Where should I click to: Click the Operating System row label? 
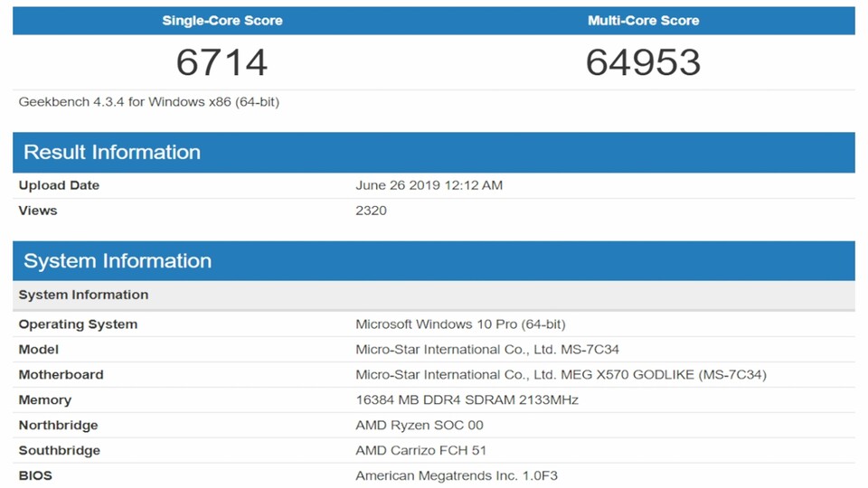click(x=78, y=324)
